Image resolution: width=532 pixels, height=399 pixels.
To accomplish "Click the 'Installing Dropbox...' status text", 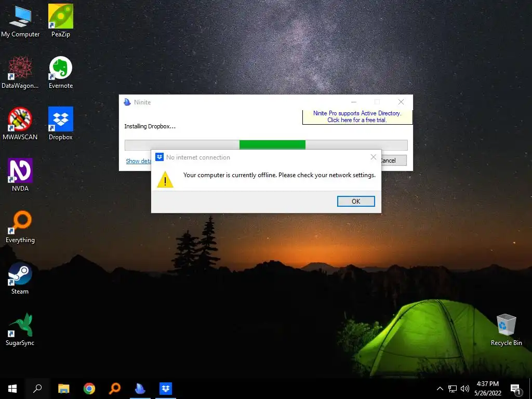I will pyautogui.click(x=150, y=127).
